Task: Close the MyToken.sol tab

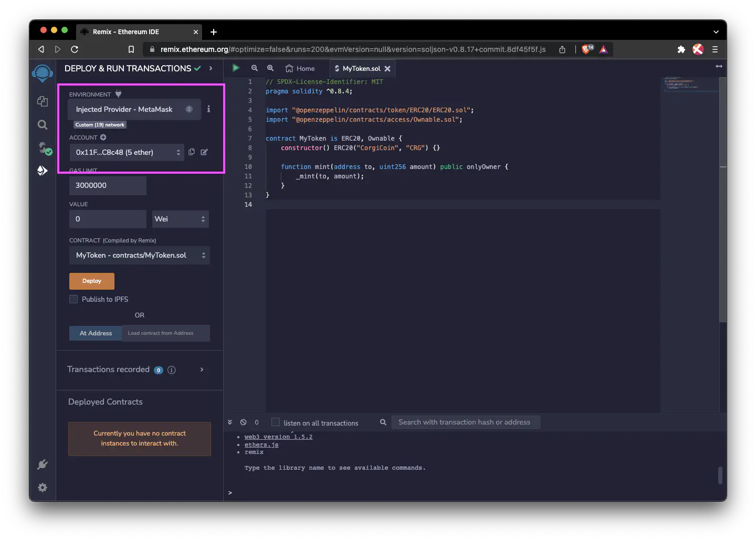Action: (x=387, y=69)
